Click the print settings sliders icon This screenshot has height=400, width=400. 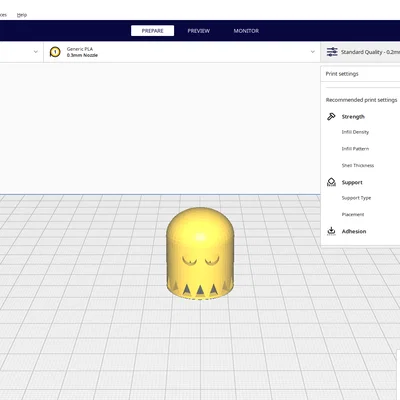point(332,52)
